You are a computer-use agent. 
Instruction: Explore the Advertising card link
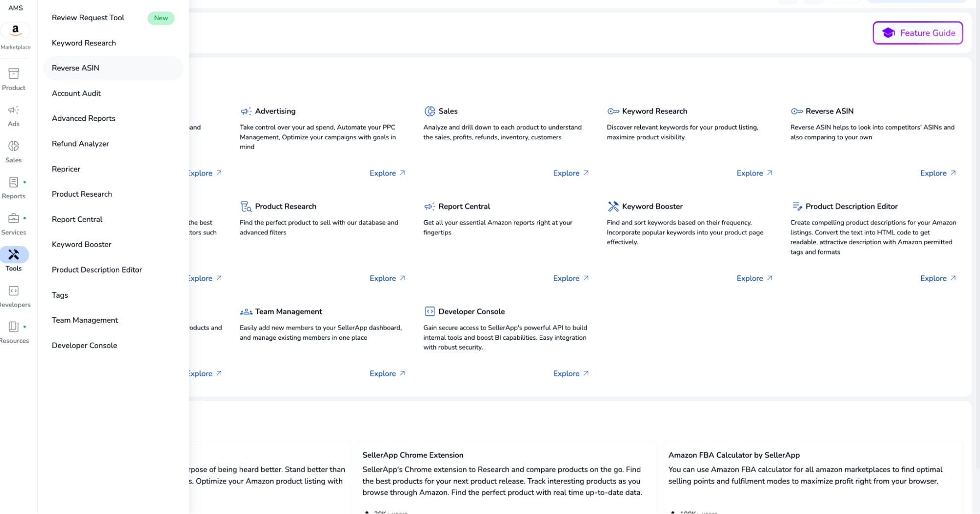(387, 173)
